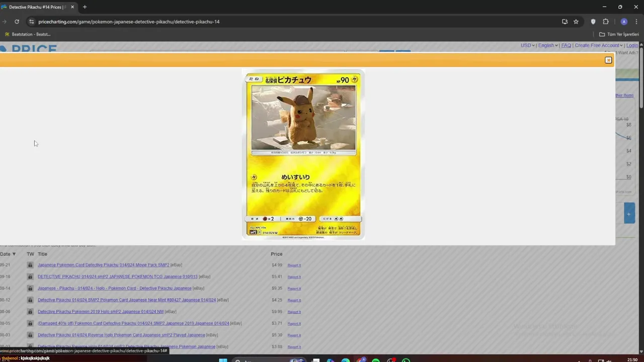Click the taskbar clock showing 21:50
This screenshot has height=362, width=644.
(x=632, y=359)
